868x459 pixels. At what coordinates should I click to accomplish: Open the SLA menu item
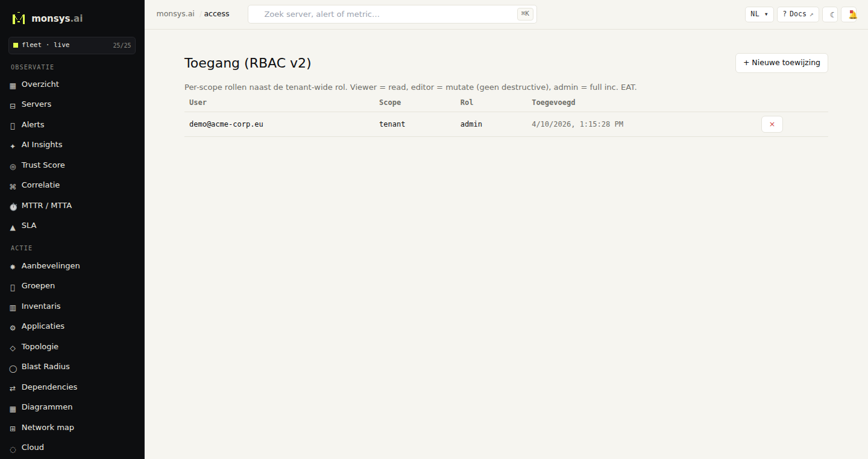pyautogui.click(x=72, y=226)
